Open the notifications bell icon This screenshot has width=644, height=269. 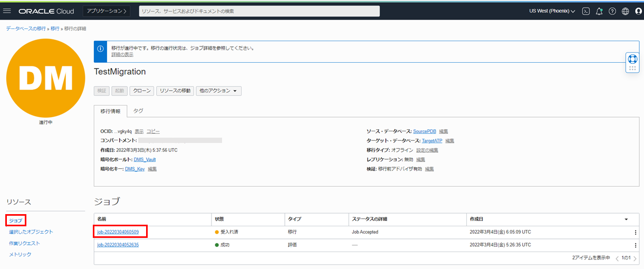[x=599, y=11]
